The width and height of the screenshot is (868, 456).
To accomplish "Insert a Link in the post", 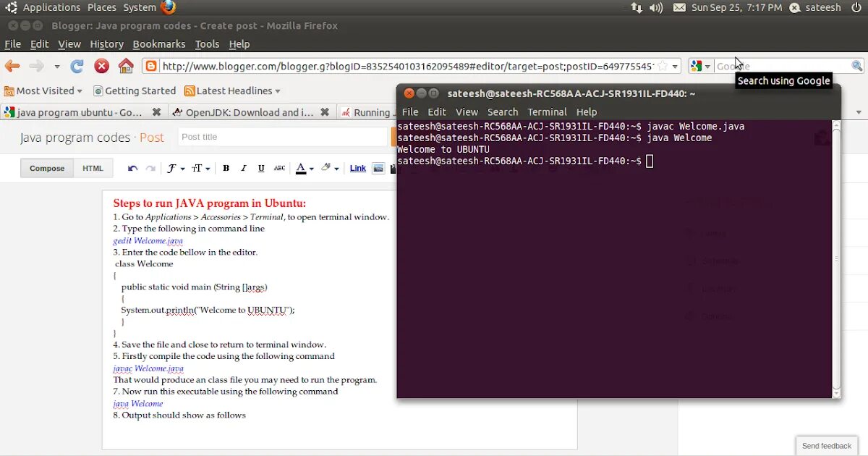I will [x=358, y=168].
